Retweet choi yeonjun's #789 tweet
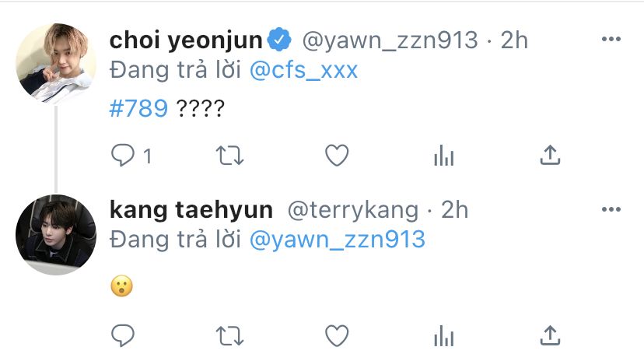This screenshot has height=361, width=644. pos(229,156)
